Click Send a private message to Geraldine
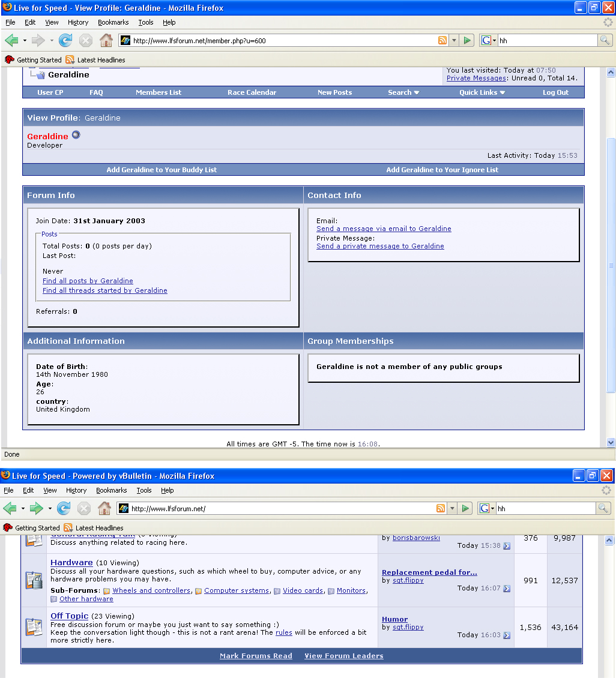The image size is (616, 678). pos(380,246)
